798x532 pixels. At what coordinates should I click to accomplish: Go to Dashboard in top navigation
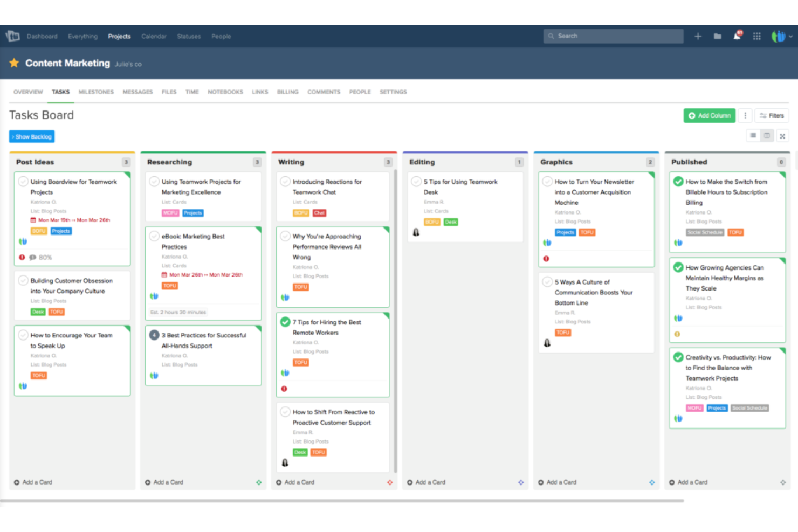[42, 37]
